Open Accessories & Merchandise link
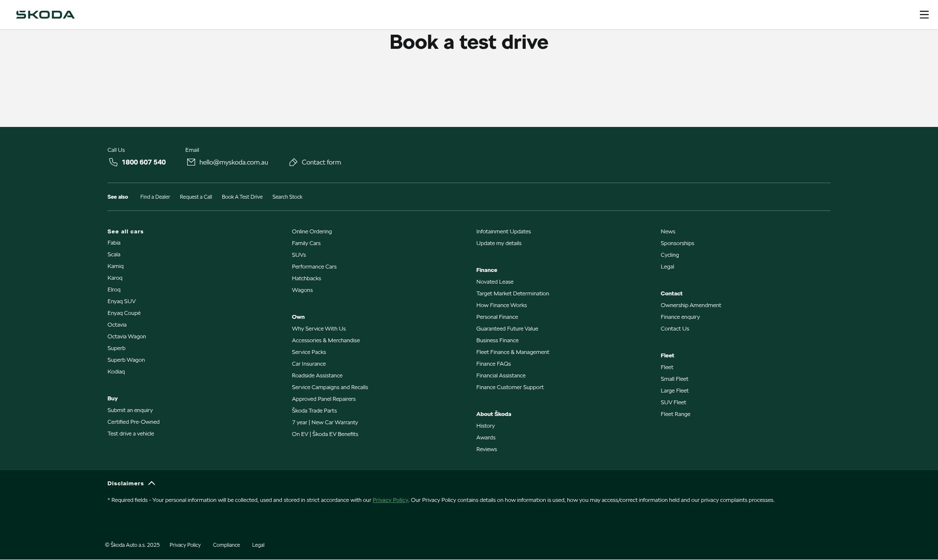 click(x=326, y=341)
